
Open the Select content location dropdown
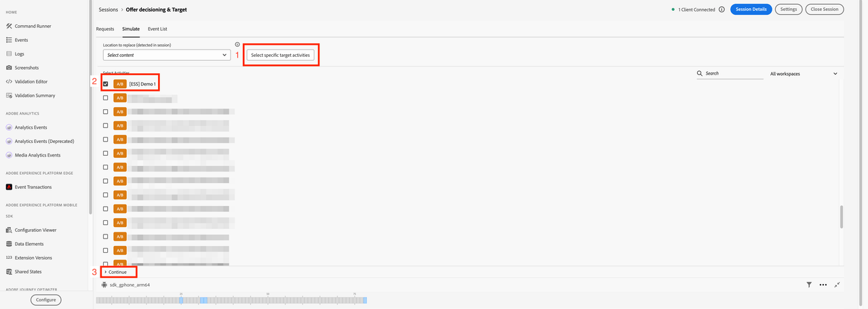tap(167, 55)
